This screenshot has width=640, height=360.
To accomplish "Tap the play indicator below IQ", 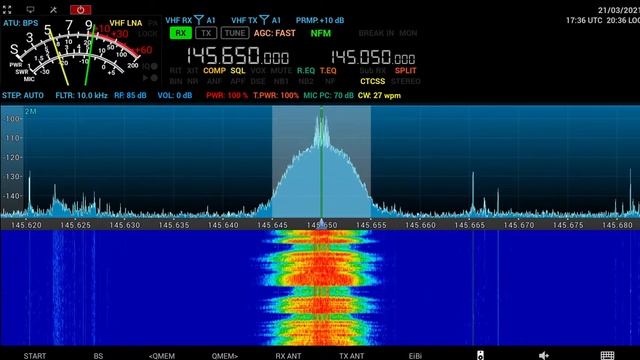I will (150, 78).
